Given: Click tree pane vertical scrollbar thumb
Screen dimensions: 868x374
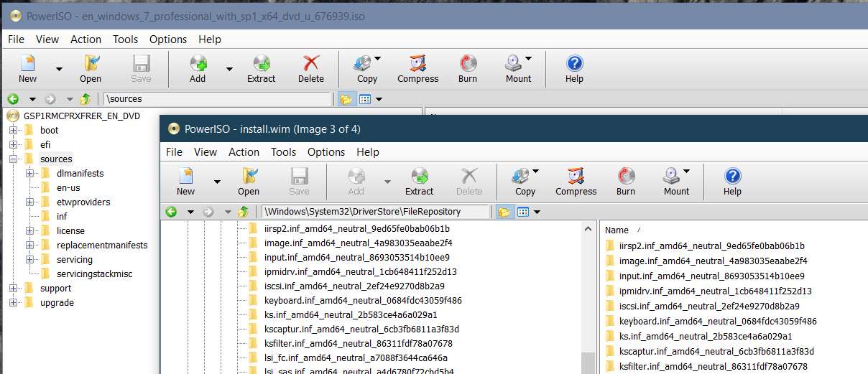Looking at the screenshot, I should tap(588, 363).
